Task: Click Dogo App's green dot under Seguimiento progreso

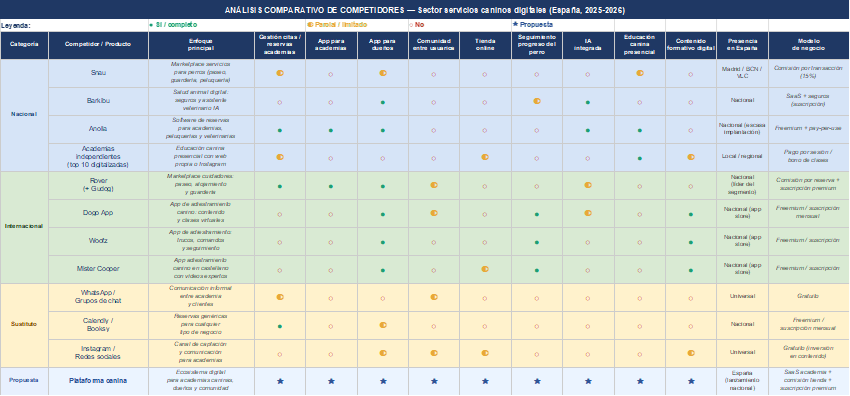Action: click(x=537, y=215)
